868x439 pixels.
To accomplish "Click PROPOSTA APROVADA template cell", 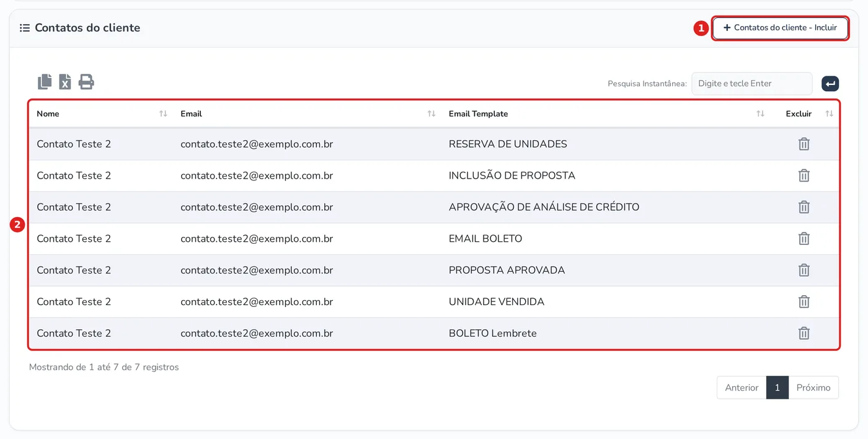I will point(507,270).
